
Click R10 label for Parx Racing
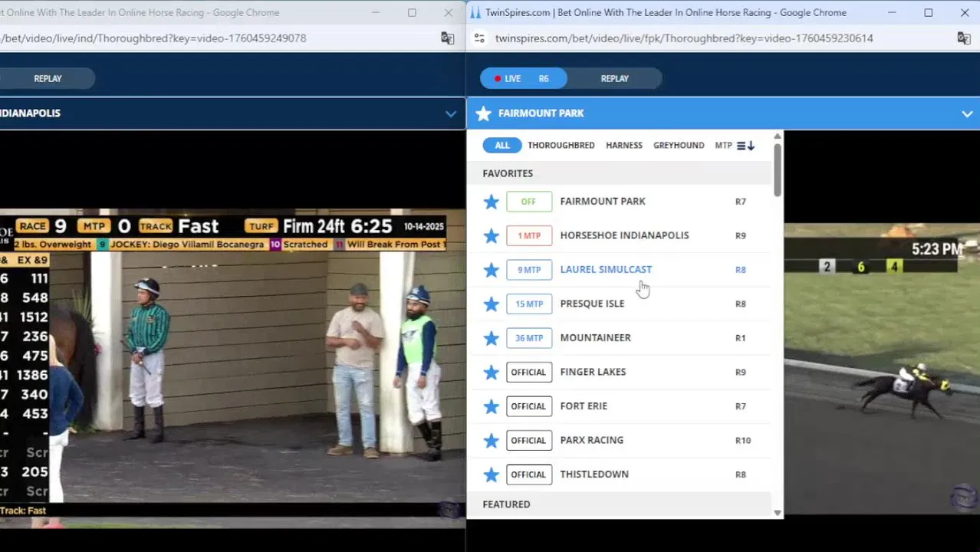click(x=743, y=440)
